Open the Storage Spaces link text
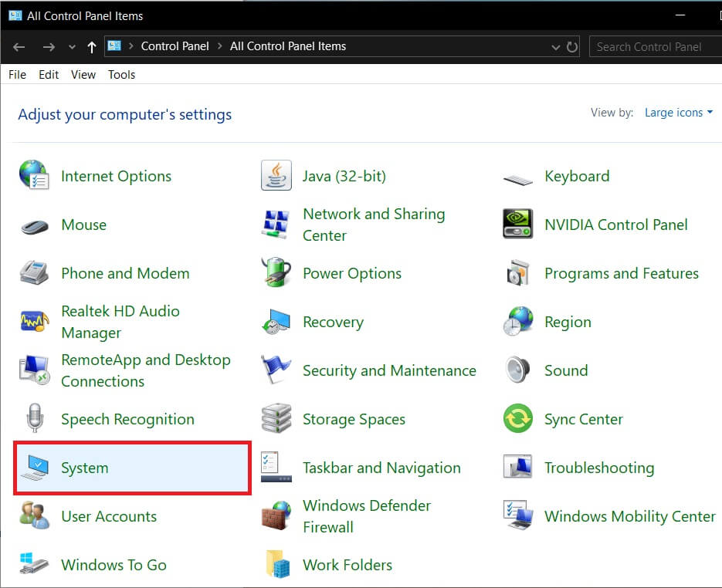722x588 pixels. pyautogui.click(x=354, y=419)
